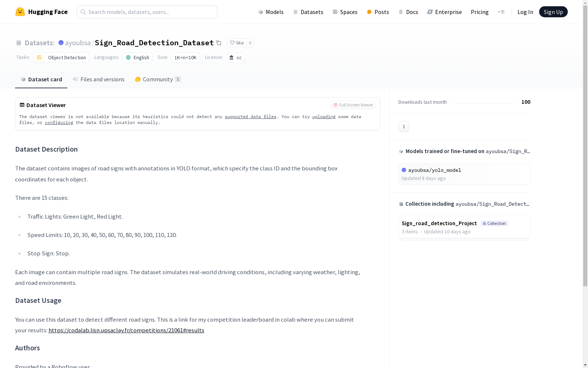
Task: Open the Full Screen Viewer
Action: coord(353,105)
